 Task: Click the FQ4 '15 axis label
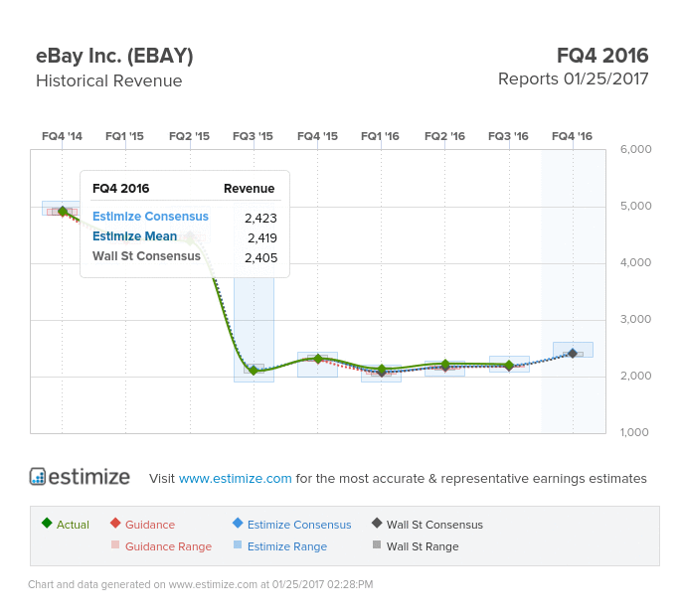click(x=317, y=136)
